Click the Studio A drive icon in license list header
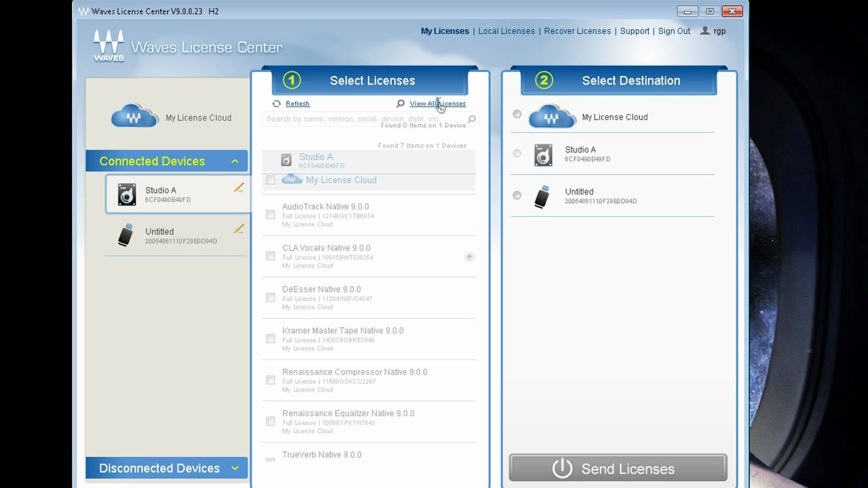The image size is (868, 488). 286,160
